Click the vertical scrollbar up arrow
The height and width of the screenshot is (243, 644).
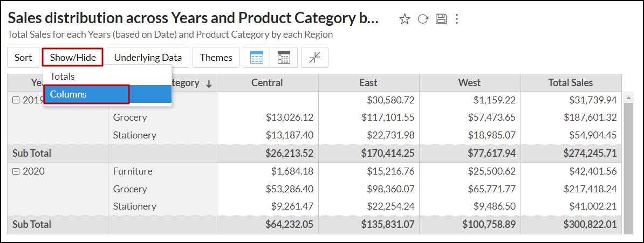pyautogui.click(x=628, y=98)
